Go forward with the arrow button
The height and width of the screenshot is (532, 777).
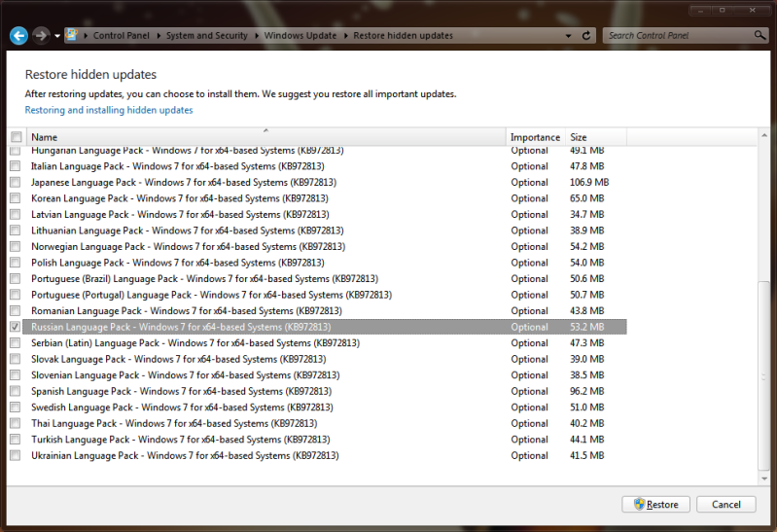(x=41, y=36)
